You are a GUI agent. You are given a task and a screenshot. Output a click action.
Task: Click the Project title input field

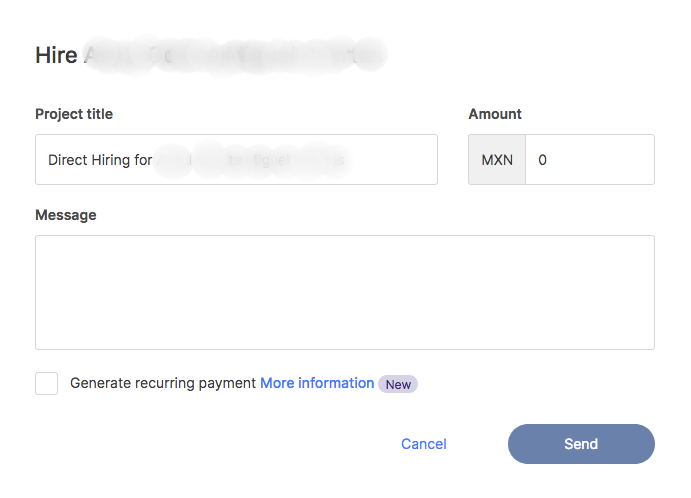coord(236,160)
